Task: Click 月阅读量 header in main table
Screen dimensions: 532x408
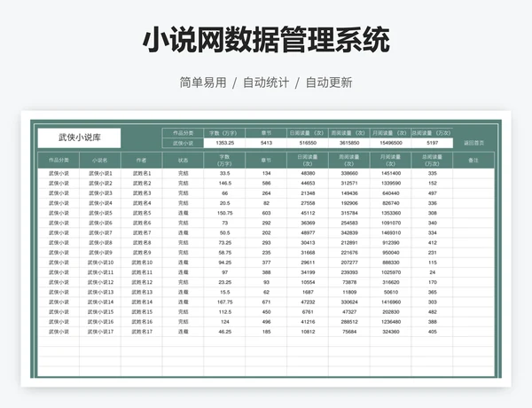Action: (x=390, y=161)
